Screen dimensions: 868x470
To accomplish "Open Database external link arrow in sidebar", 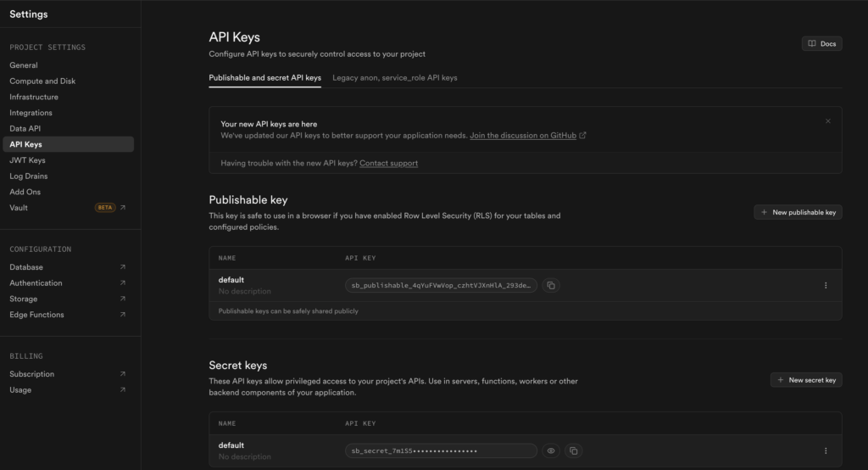I will pos(123,267).
